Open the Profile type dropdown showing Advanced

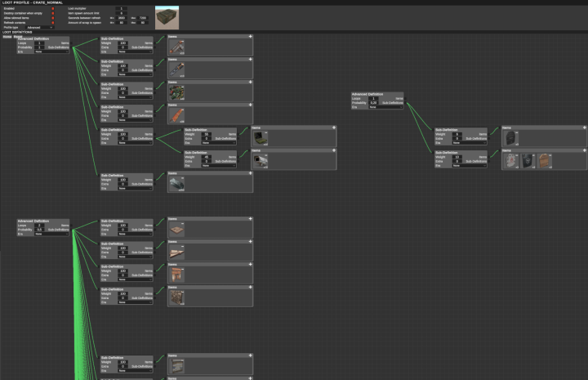click(x=40, y=28)
